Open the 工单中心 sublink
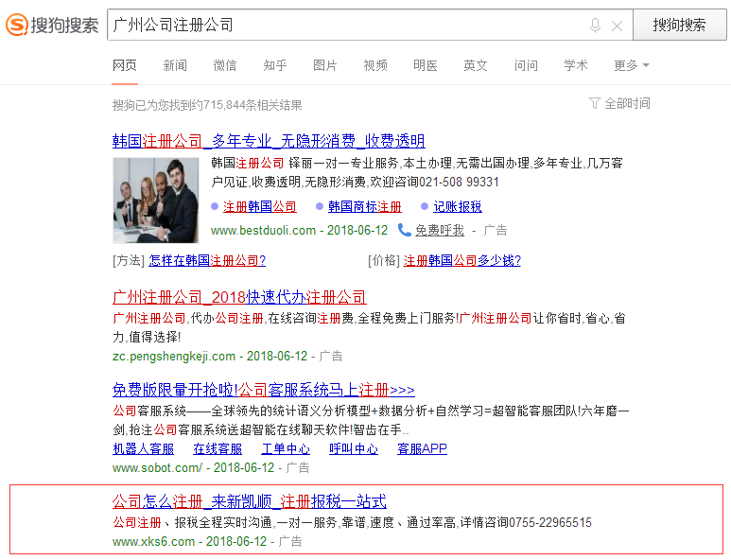This screenshot has height=560, width=731. 286,449
